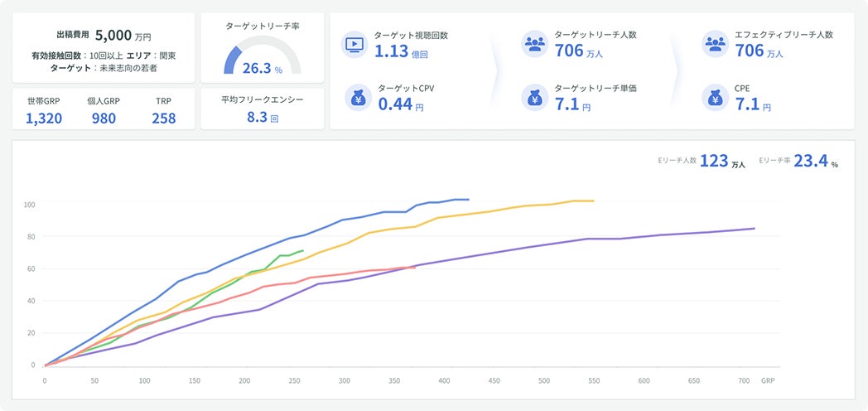868x411 pixels.
Task: Click the people icon beside ターゲットリーチ人数
Action: (534, 44)
